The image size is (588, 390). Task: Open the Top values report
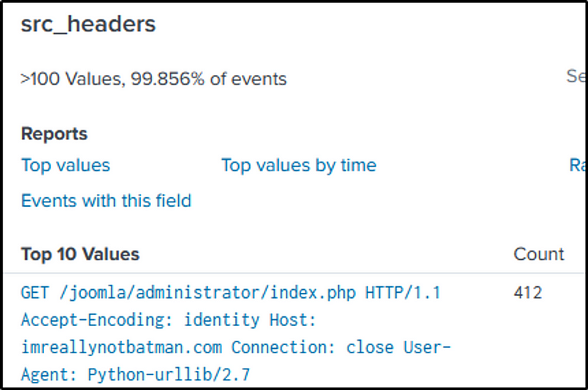[65, 166]
